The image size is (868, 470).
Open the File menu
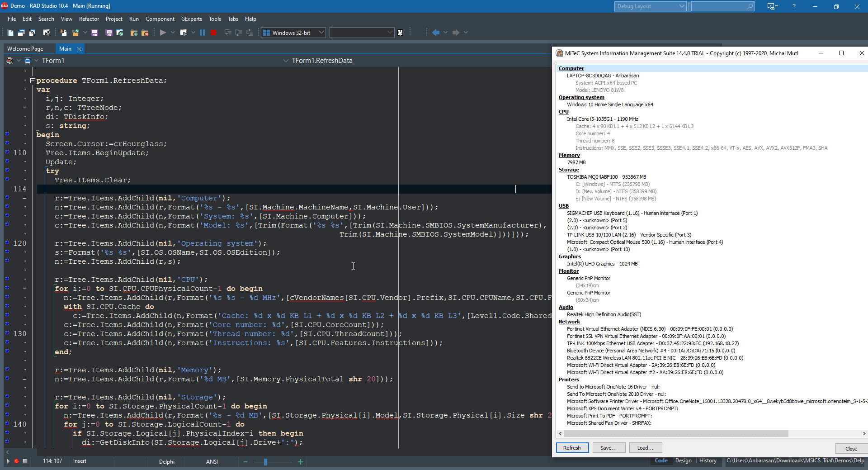12,19
